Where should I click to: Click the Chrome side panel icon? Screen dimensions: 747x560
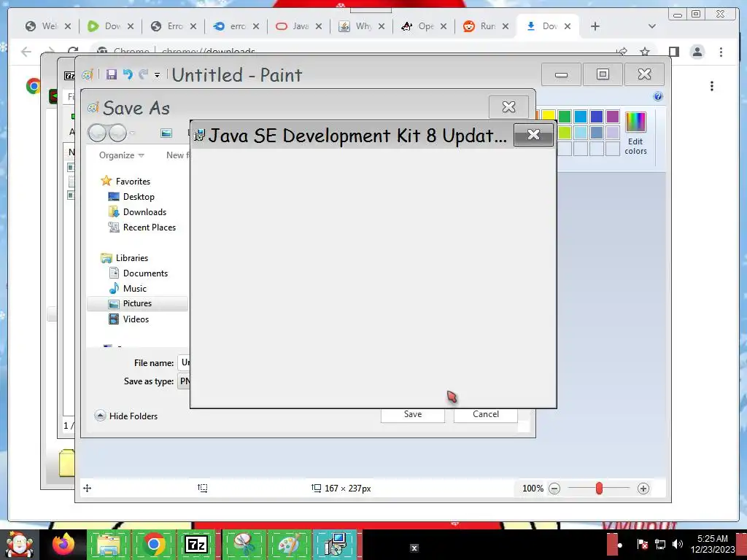673,52
